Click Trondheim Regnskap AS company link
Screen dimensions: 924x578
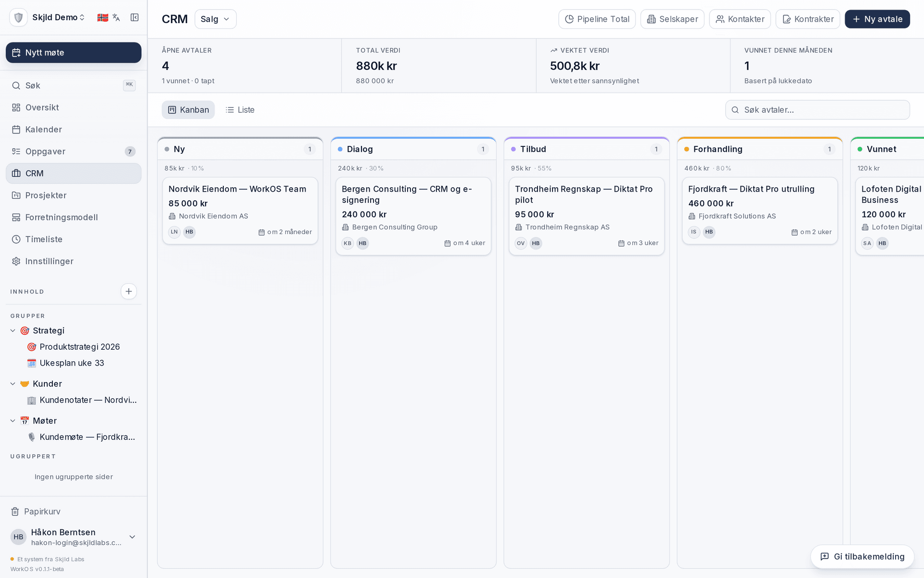point(563,227)
